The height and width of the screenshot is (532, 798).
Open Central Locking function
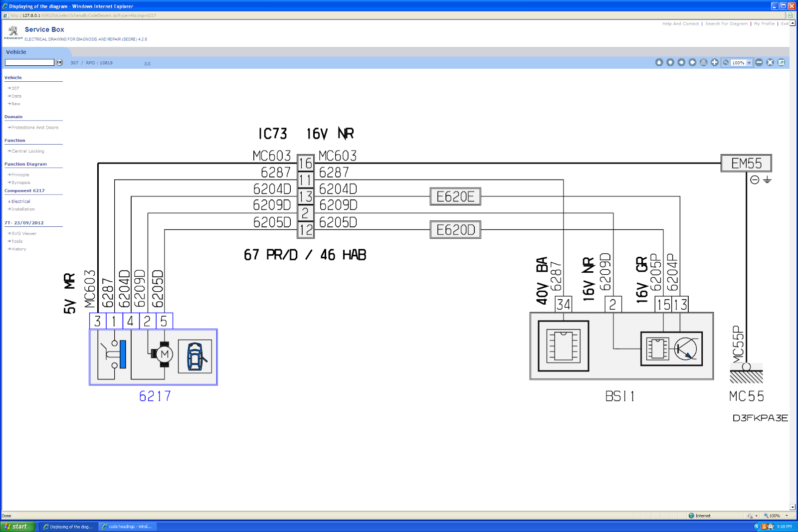point(28,151)
